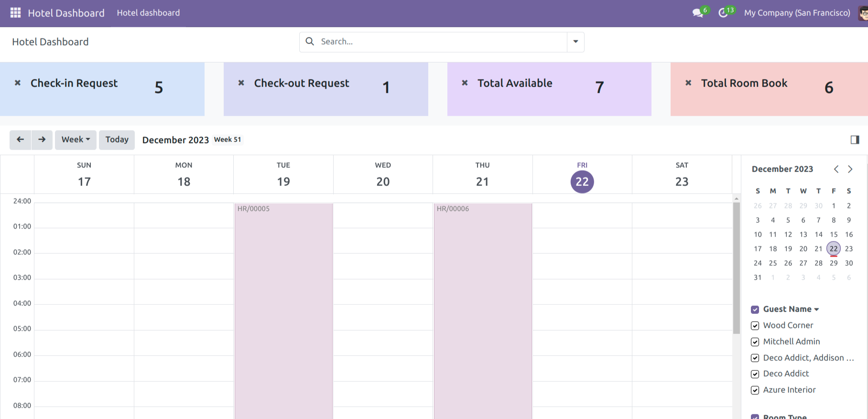Go to previous week arrow

coord(20,140)
